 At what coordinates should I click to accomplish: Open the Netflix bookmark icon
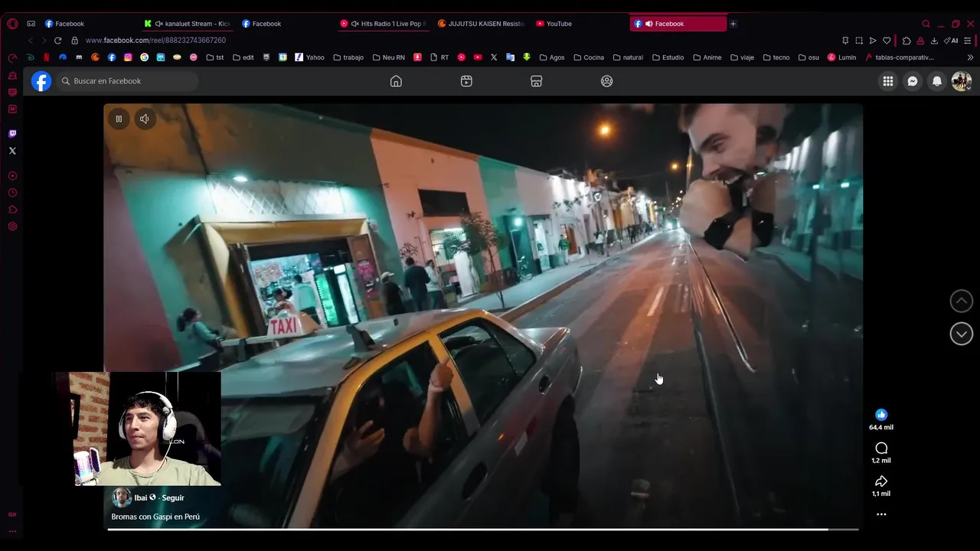pyautogui.click(x=47, y=57)
